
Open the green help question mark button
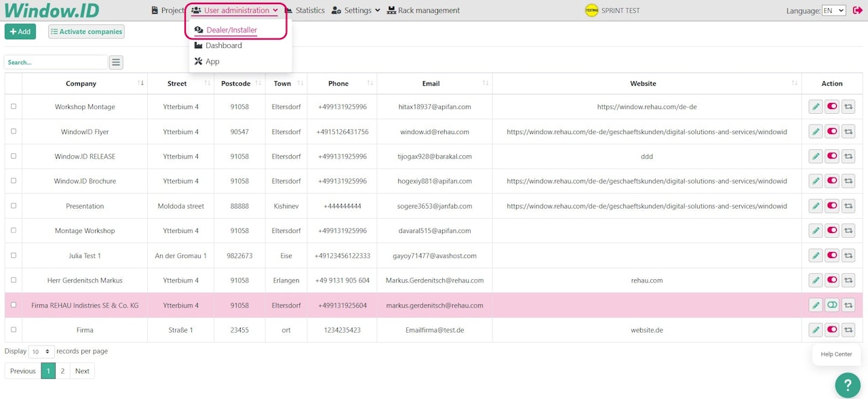(x=847, y=385)
